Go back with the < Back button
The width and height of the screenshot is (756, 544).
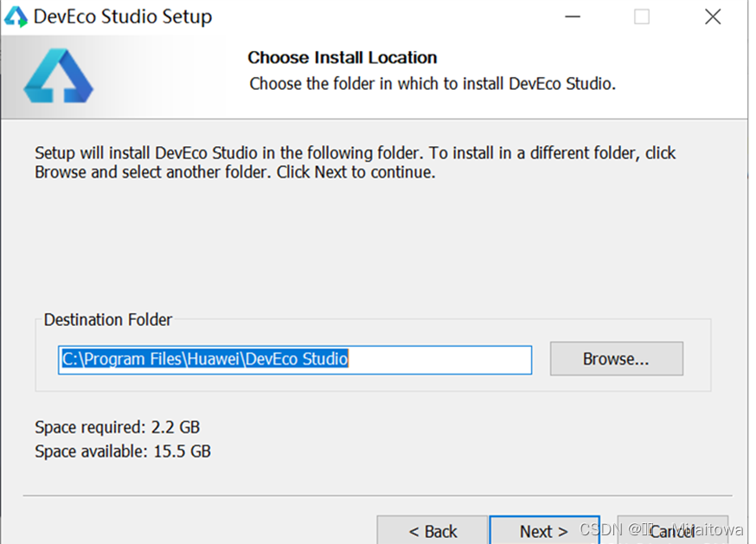click(432, 530)
